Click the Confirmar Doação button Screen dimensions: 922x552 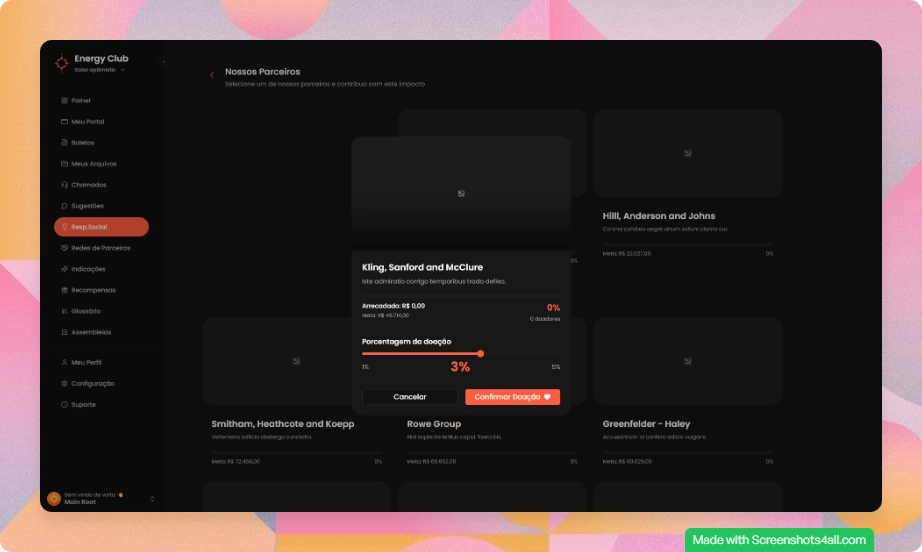click(x=512, y=397)
